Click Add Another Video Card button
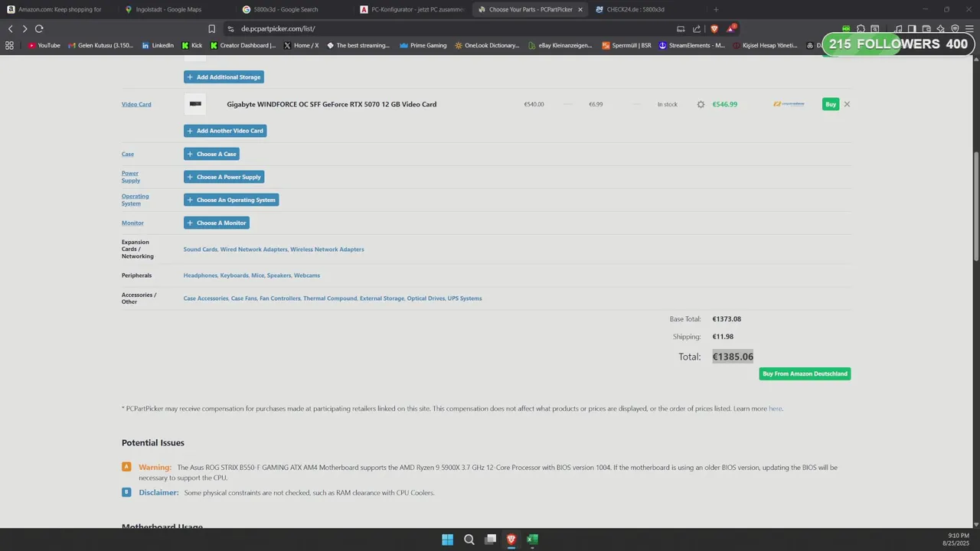This screenshot has height=551, width=980. coord(225,131)
